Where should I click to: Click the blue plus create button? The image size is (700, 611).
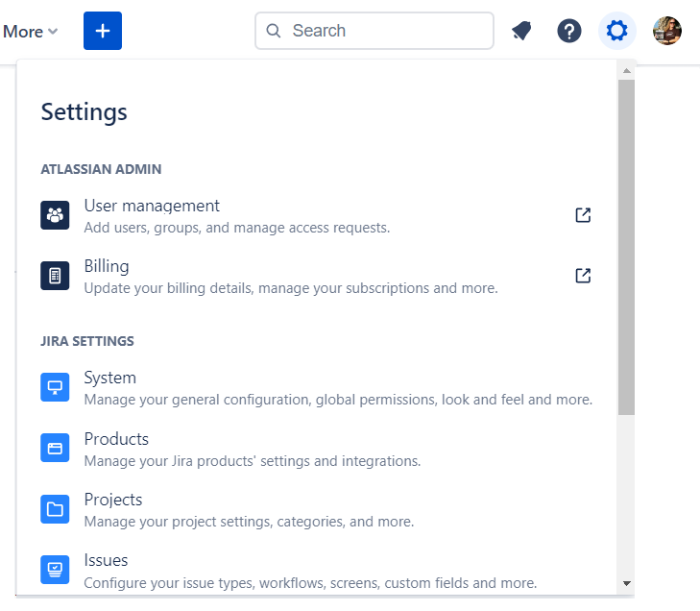click(103, 31)
